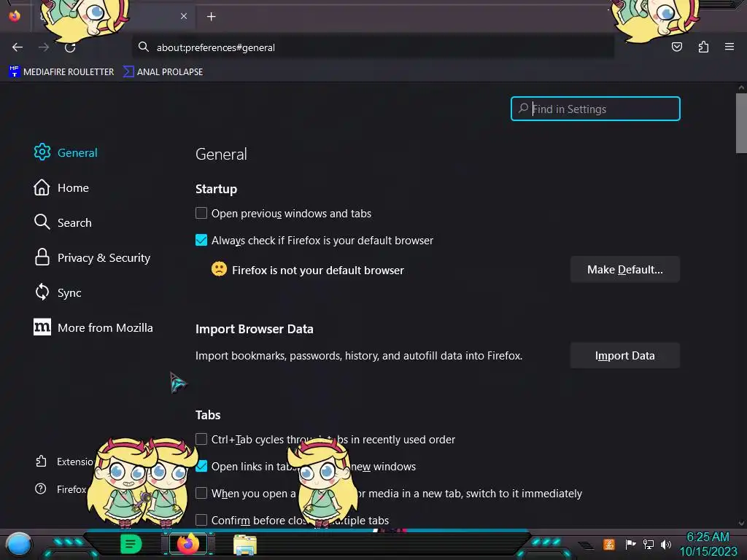The width and height of the screenshot is (747, 560).
Task: Open a new tab with plus button
Action: (x=211, y=17)
